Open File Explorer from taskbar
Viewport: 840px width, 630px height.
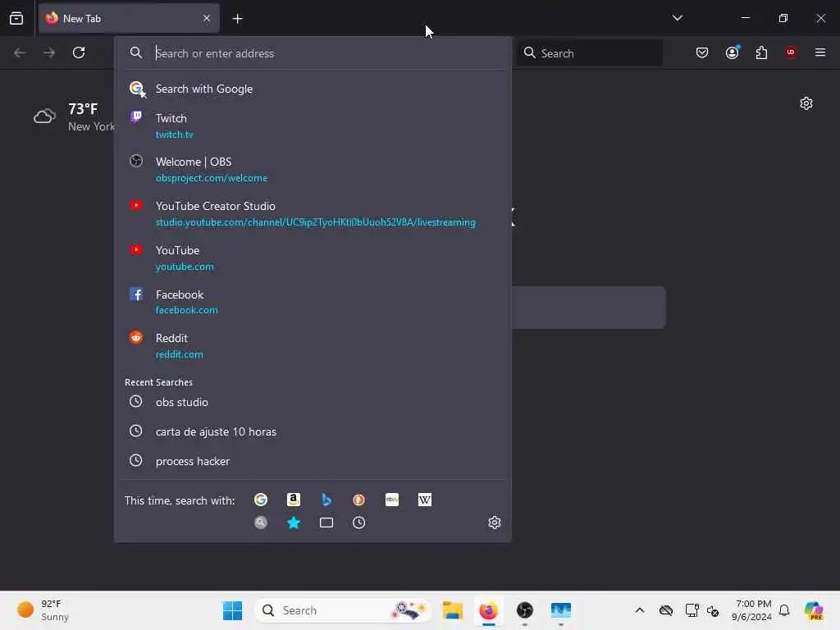coord(453,610)
